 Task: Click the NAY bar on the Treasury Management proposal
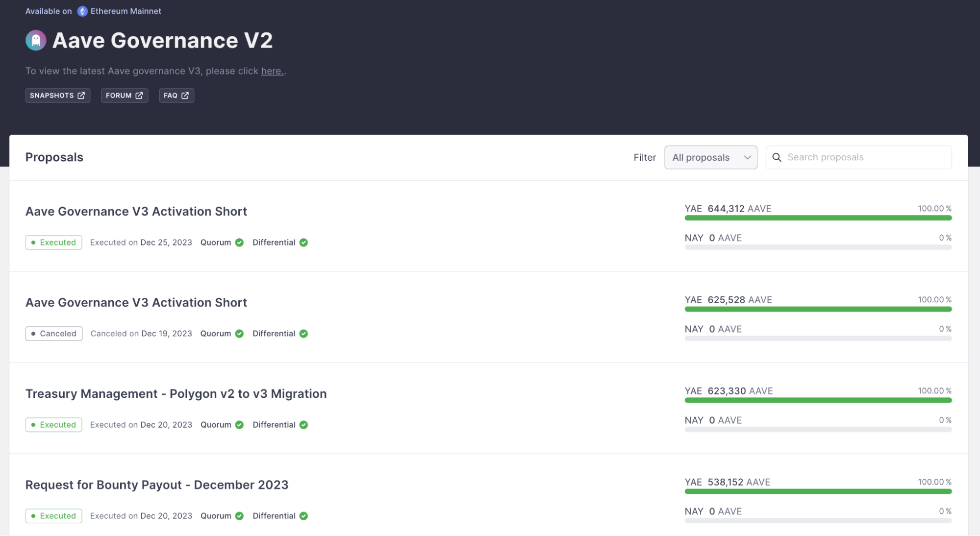tap(818, 430)
